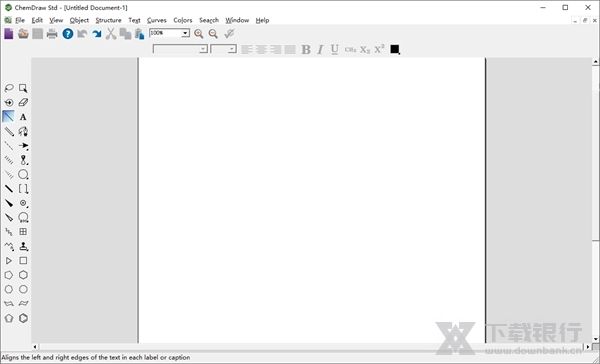This screenshot has width=600, height=364.
Task: Toggle Superscript X2 formatting
Action: (379, 49)
